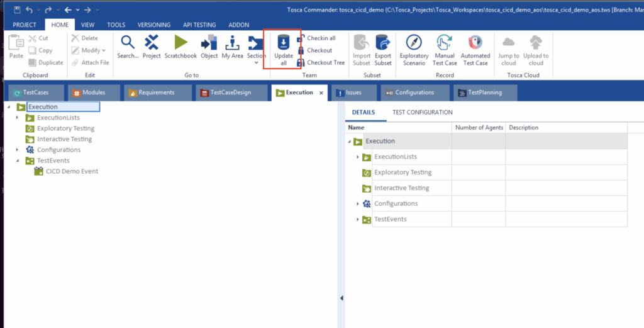Switch to the TOOLS ribbon tab
Image resolution: width=644 pixels, height=328 pixels.
116,25
